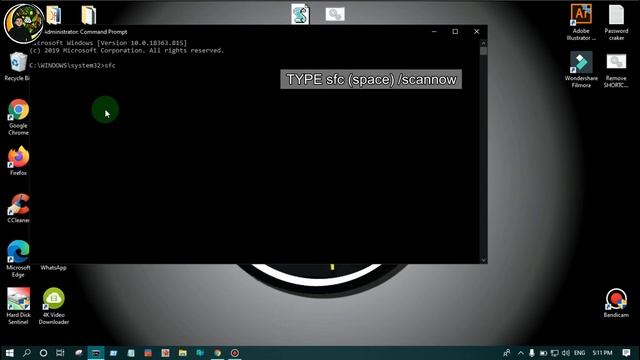Open Cortana from the taskbar

[43, 353]
